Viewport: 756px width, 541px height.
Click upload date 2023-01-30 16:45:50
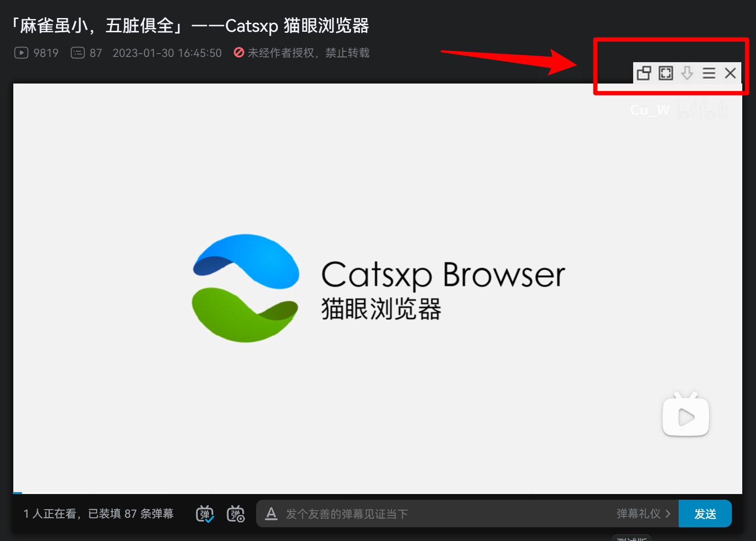(167, 53)
